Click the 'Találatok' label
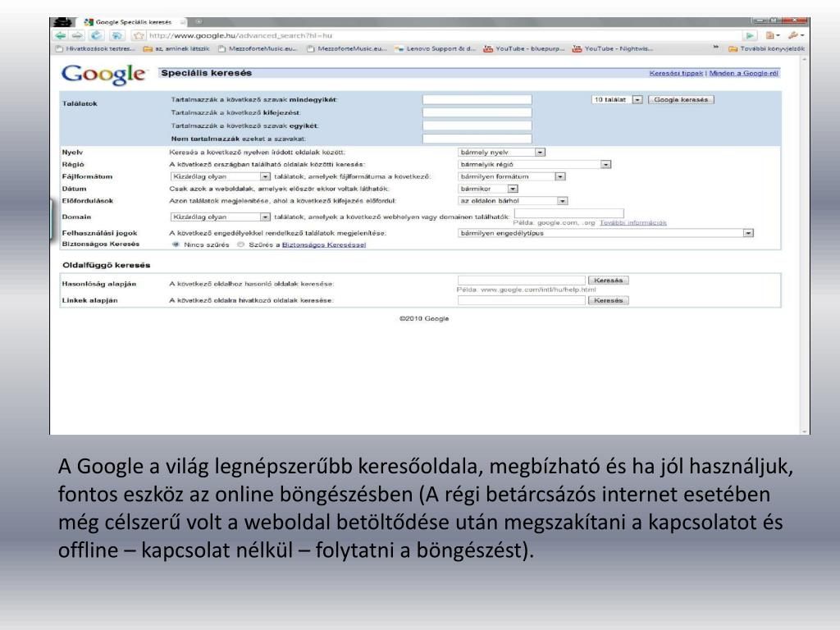Viewport: 840px width, 630px height. 80,103
